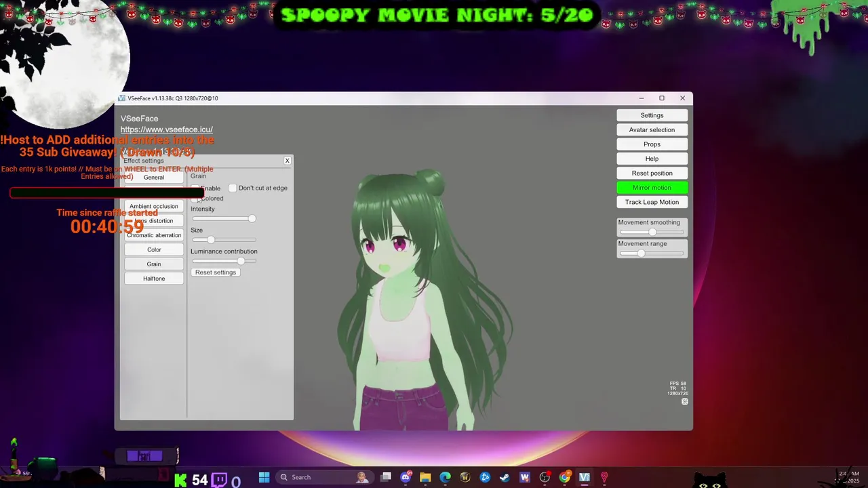Close the Effect settings panel

coord(287,161)
